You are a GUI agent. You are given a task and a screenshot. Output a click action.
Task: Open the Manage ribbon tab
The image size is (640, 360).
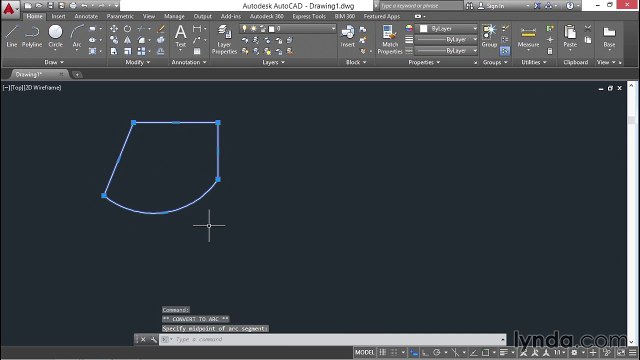coord(174,16)
